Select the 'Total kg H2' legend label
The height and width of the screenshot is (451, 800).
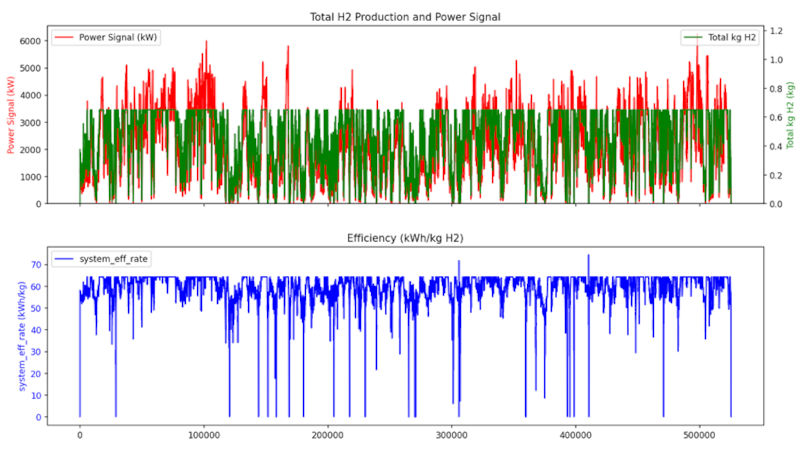733,38
